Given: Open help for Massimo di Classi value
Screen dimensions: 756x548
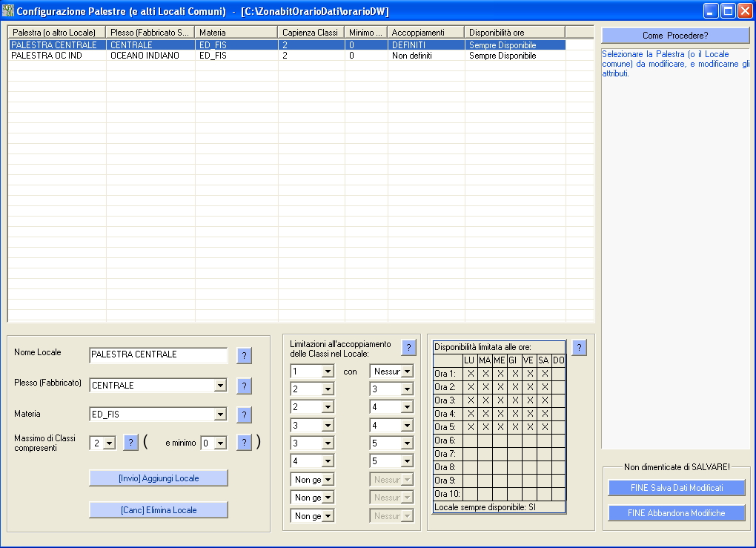Looking at the screenshot, I should (130, 443).
